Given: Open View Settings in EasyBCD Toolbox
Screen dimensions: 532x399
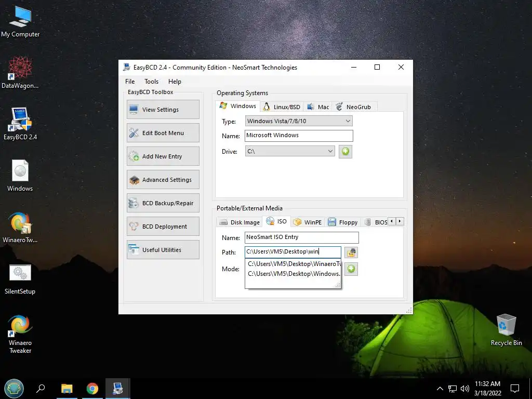Looking at the screenshot, I should (x=163, y=109).
